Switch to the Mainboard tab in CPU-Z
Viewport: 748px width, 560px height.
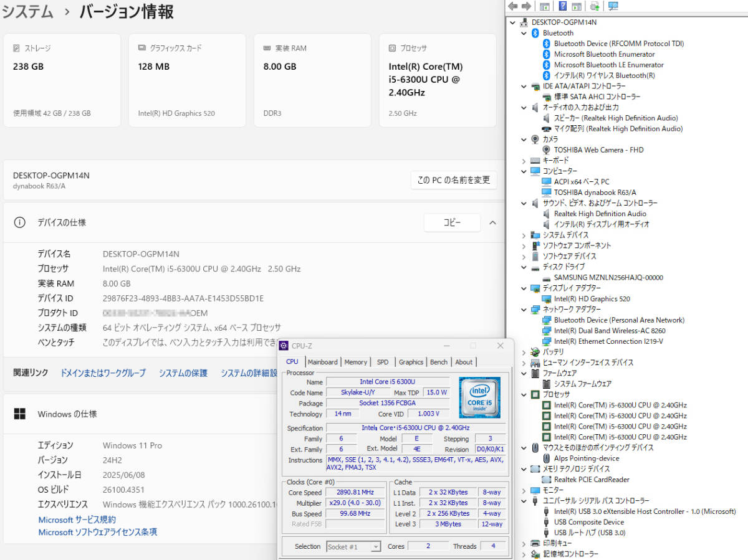click(322, 362)
